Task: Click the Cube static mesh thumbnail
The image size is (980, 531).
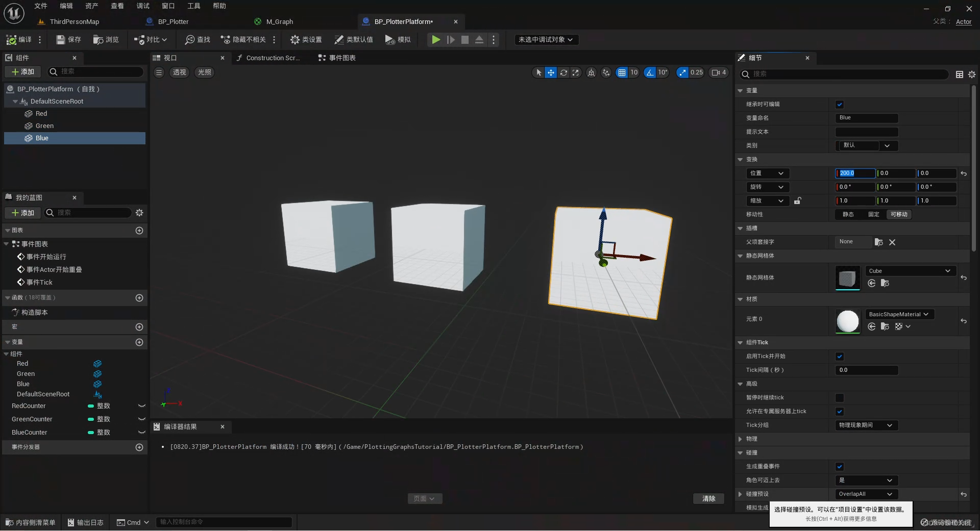Action: pos(848,278)
